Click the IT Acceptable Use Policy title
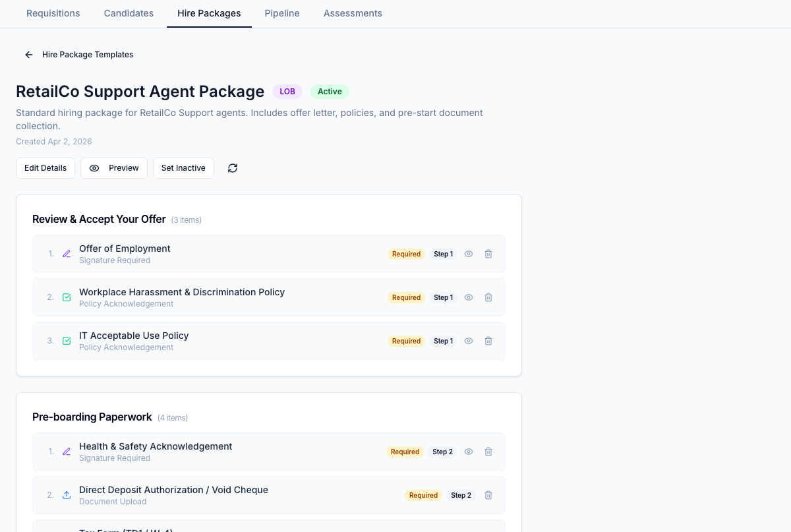Screen dimensions: 791x532 click(134, 336)
